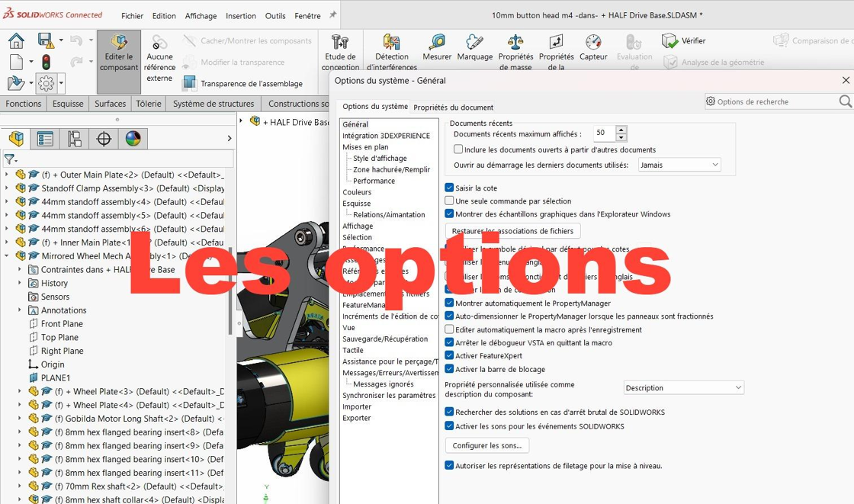Image resolution: width=854 pixels, height=504 pixels.
Task: Open the Outils menu
Action: tap(275, 16)
